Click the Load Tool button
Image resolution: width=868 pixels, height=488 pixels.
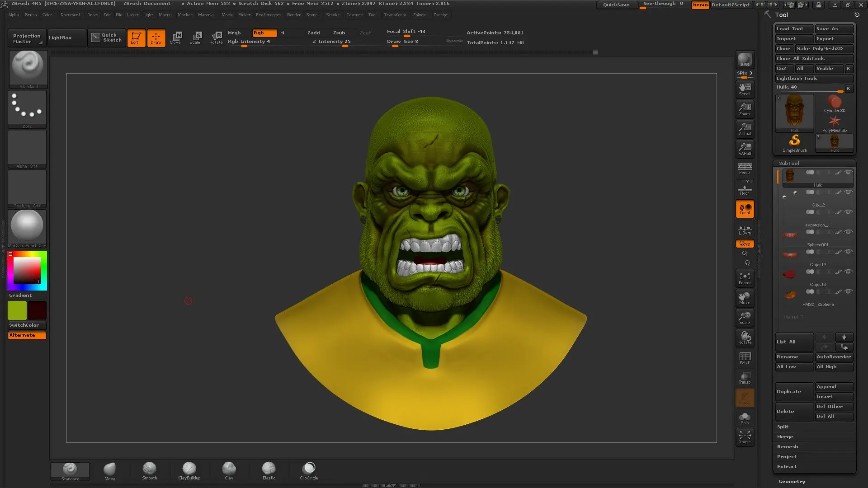coord(794,29)
